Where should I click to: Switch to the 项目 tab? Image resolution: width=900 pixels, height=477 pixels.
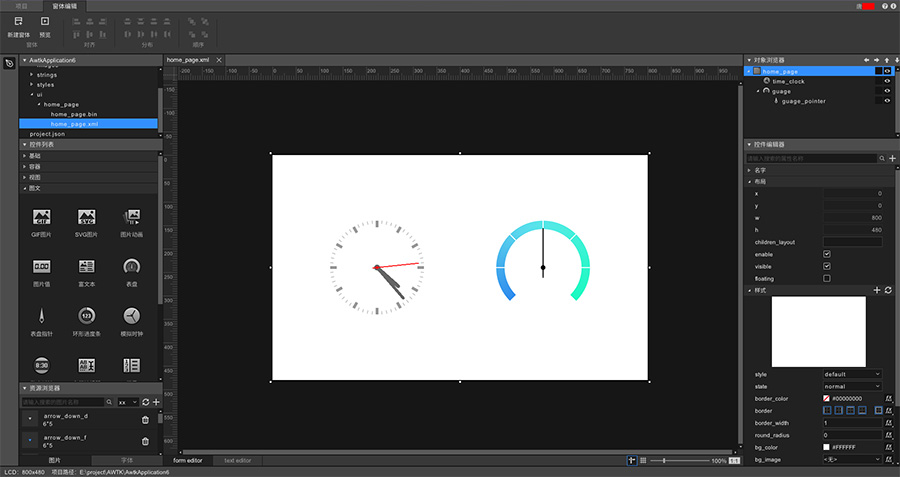click(21, 5)
